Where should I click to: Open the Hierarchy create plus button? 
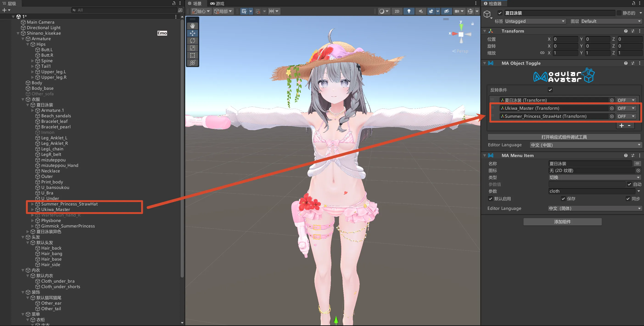(x=6, y=10)
